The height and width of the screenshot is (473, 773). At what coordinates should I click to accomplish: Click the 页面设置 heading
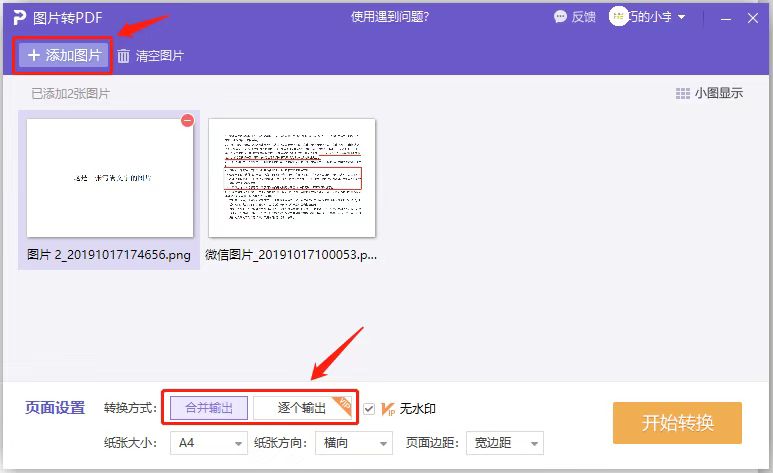[55, 408]
